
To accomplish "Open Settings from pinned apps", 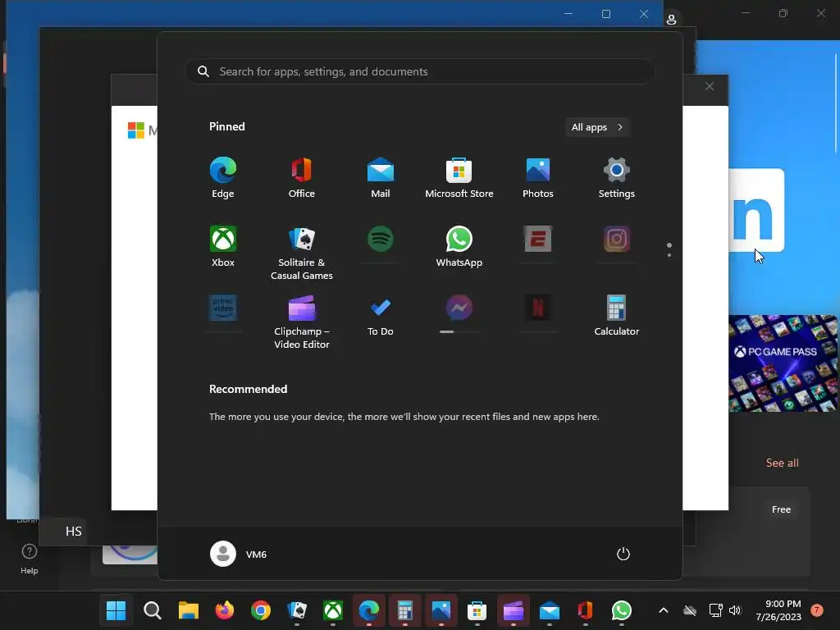I will (617, 178).
